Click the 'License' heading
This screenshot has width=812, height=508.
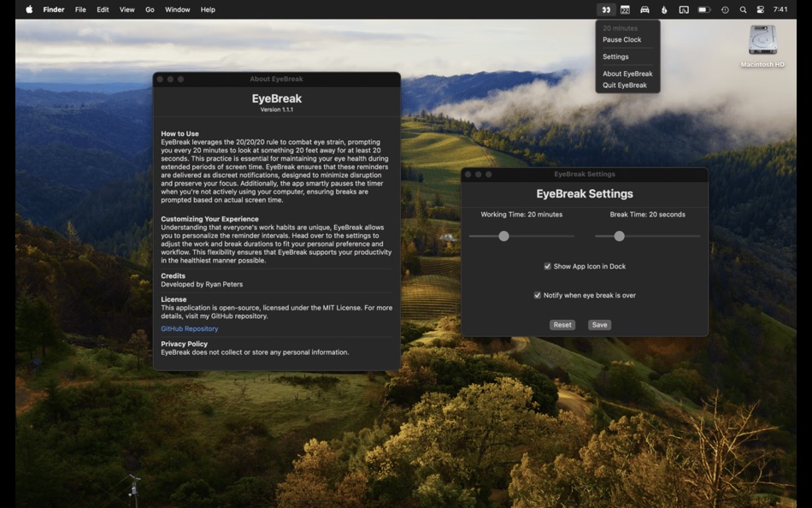(x=174, y=299)
